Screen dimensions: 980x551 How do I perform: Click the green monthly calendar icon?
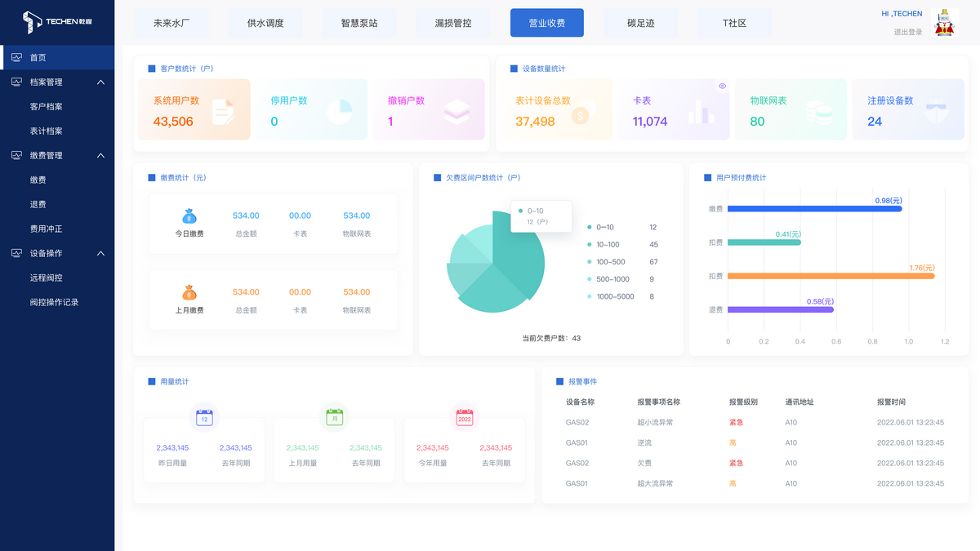coord(334,418)
